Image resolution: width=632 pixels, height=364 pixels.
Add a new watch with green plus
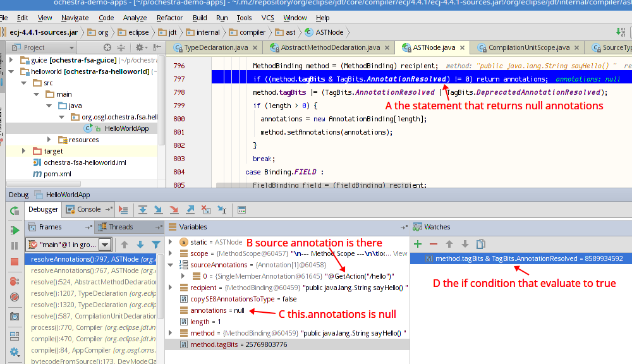pos(417,244)
